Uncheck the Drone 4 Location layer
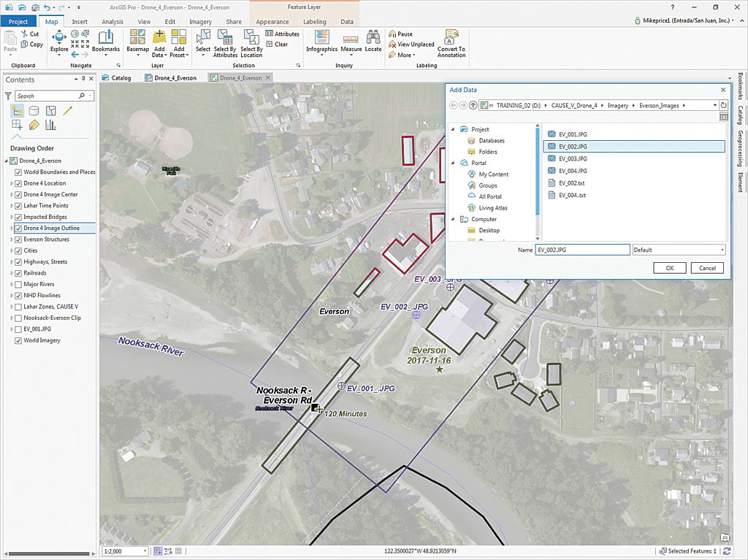The image size is (748, 560). pos(18,183)
